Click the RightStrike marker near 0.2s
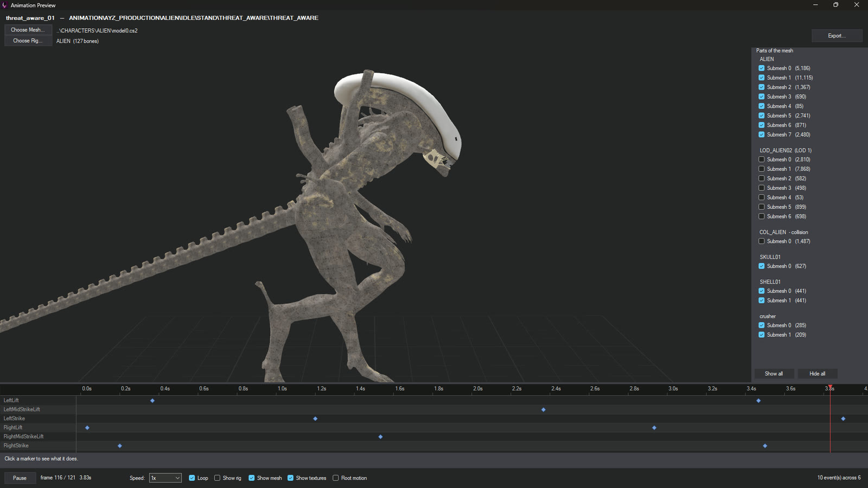This screenshot has height=488, width=868. tap(120, 446)
